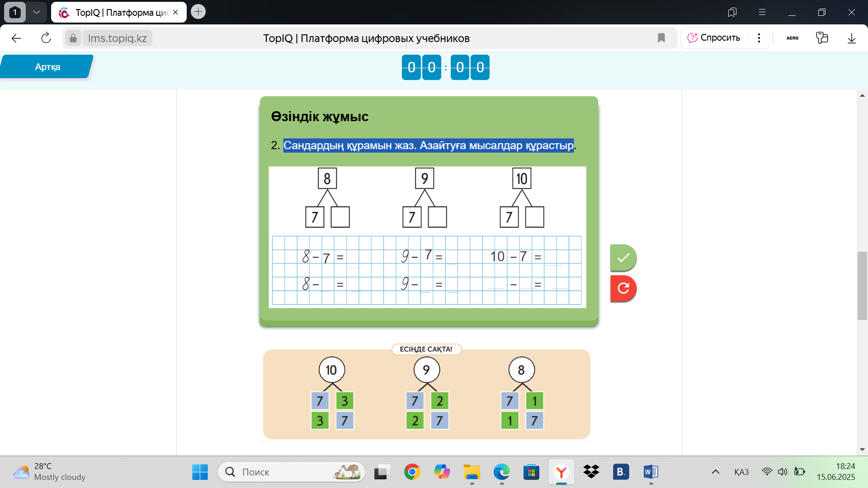Click the AERO icon in toolbar

point(792,38)
